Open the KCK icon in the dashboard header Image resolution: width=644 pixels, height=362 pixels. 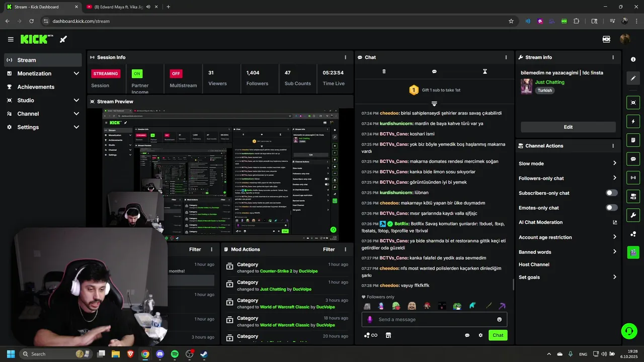coord(606,39)
